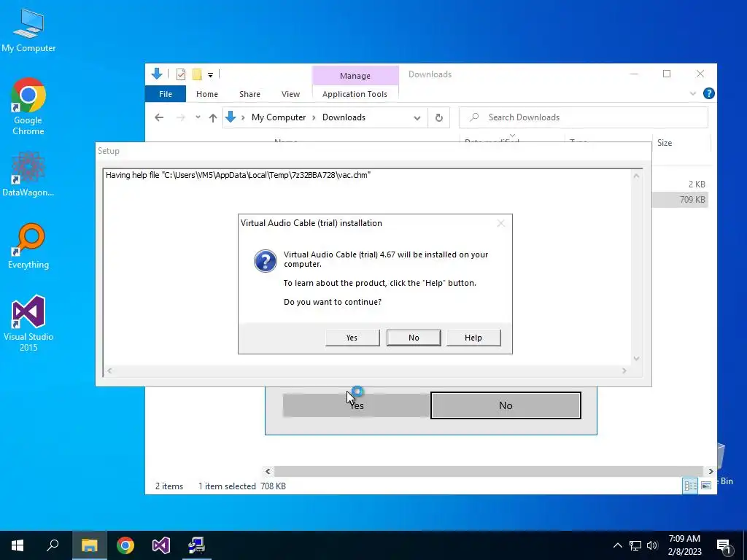Click the Setup log help file text
The height and width of the screenshot is (560, 747).
tap(238, 175)
